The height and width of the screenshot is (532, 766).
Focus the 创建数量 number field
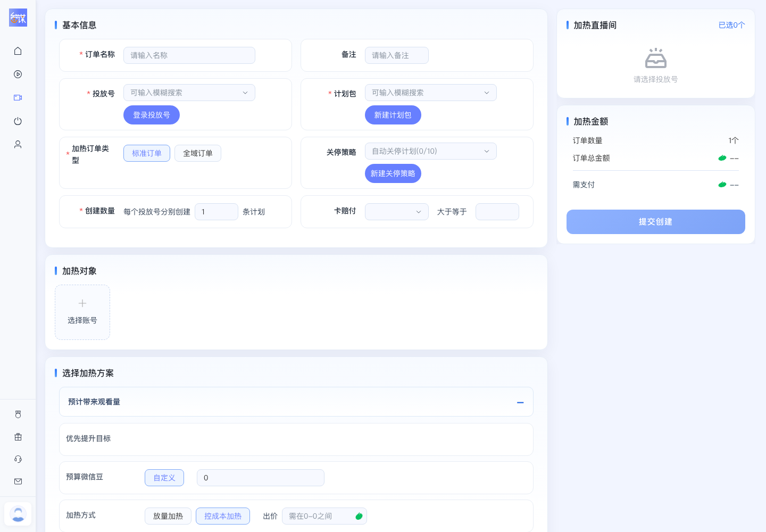217,212
